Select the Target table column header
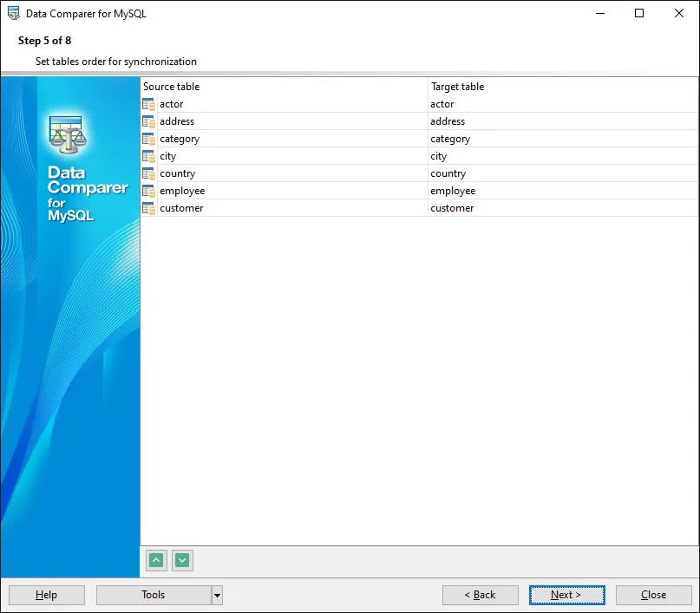700x613 pixels. [562, 87]
